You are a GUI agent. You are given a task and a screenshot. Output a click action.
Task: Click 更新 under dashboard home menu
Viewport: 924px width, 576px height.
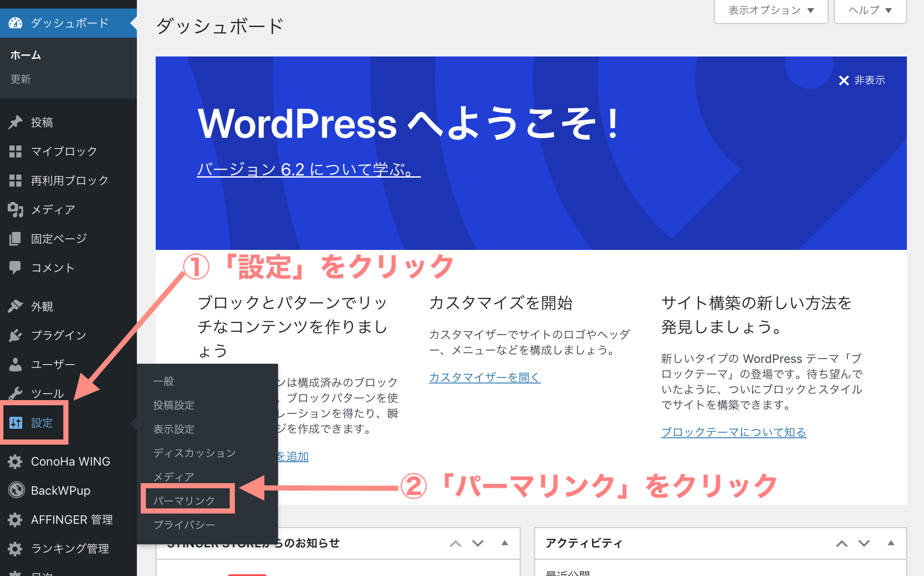[x=21, y=79]
